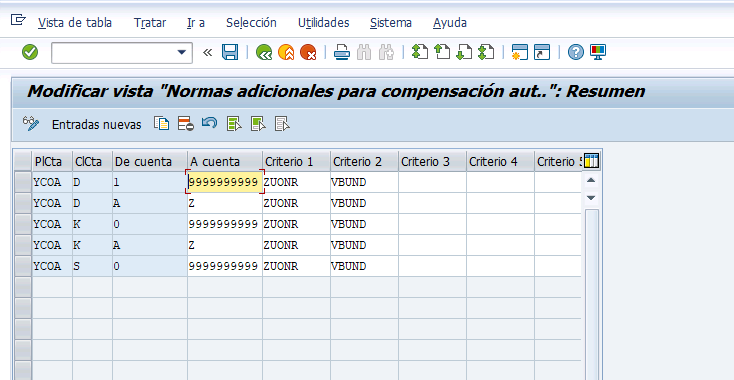Open the Ayuda menu

coord(450,23)
